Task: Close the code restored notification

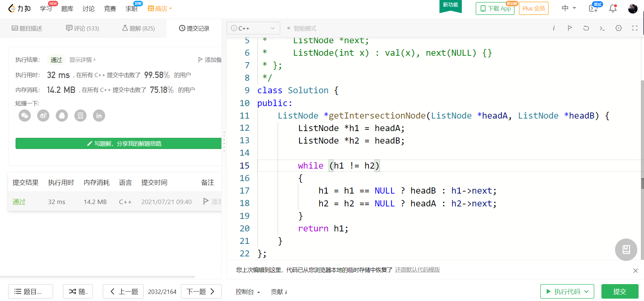Action: click(636, 271)
